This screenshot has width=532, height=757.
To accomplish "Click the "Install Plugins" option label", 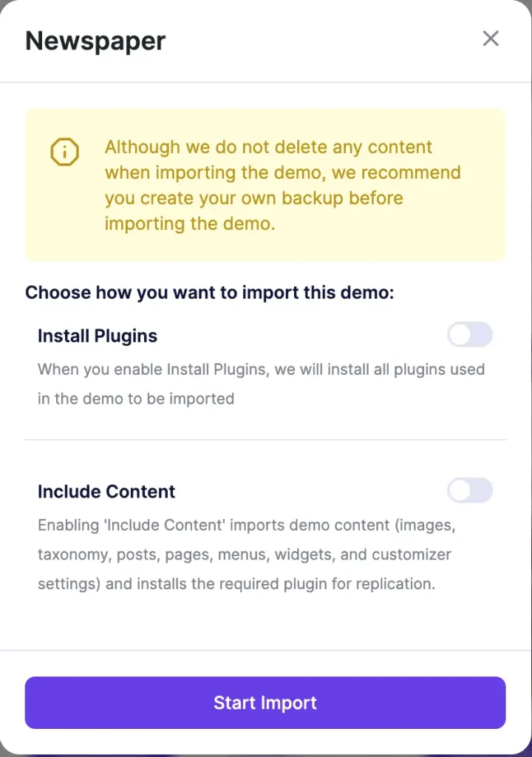I will tap(98, 336).
